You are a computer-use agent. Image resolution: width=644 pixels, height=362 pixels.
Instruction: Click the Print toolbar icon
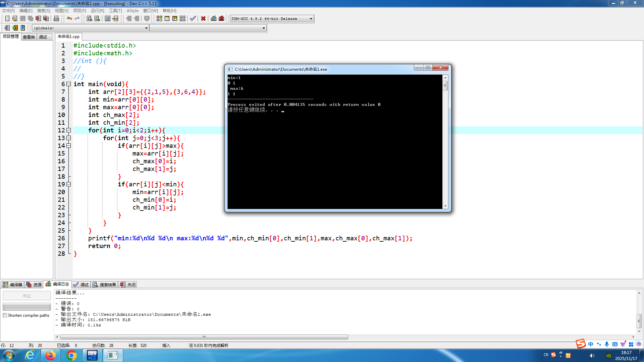pyautogui.click(x=56, y=18)
